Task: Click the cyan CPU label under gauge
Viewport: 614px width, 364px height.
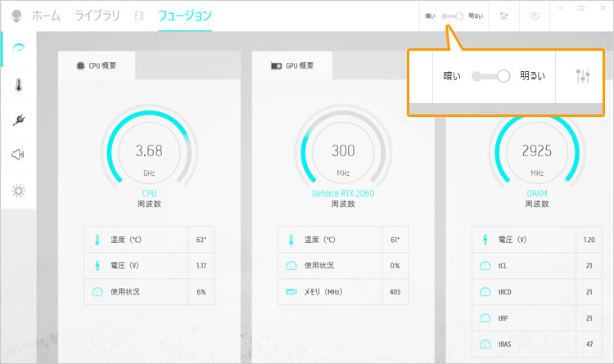Action: (149, 193)
